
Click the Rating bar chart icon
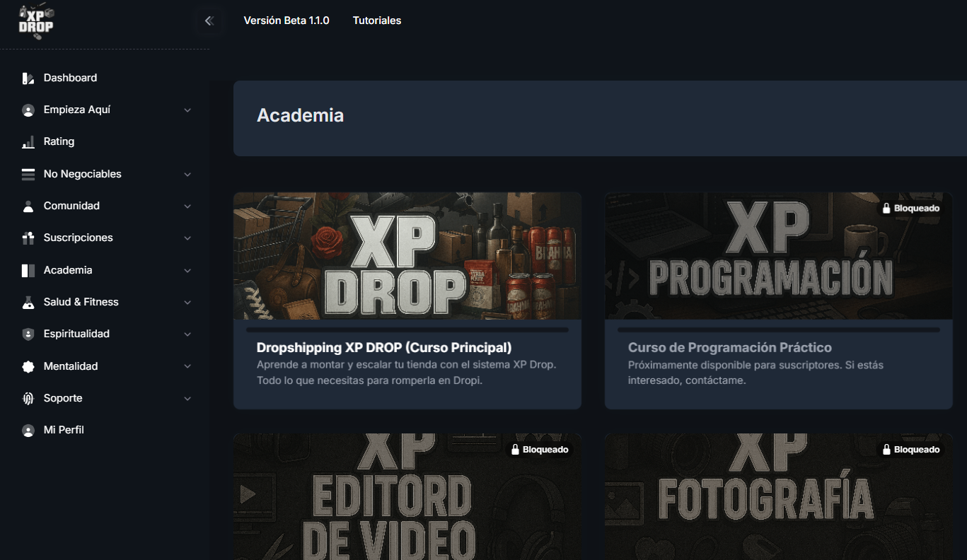coord(28,142)
